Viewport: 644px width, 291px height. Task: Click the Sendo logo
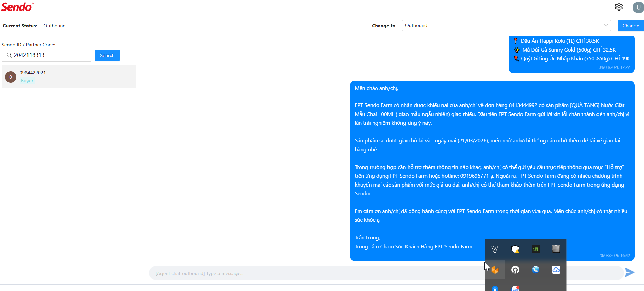[17, 7]
